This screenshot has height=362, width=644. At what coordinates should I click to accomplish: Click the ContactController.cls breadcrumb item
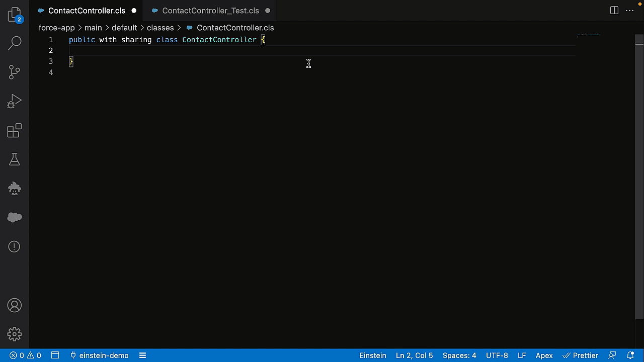coord(230,28)
